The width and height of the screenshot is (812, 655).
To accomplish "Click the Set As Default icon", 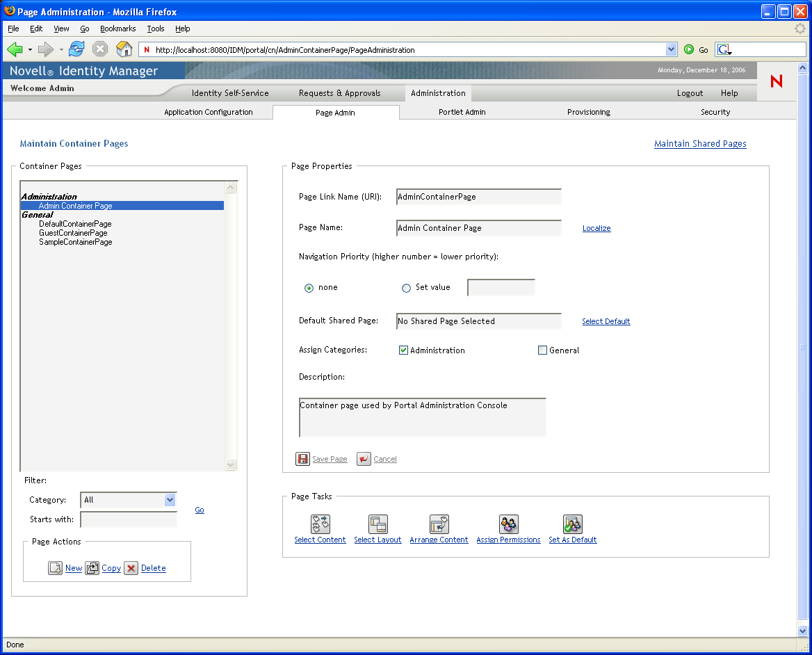I will tap(572, 524).
